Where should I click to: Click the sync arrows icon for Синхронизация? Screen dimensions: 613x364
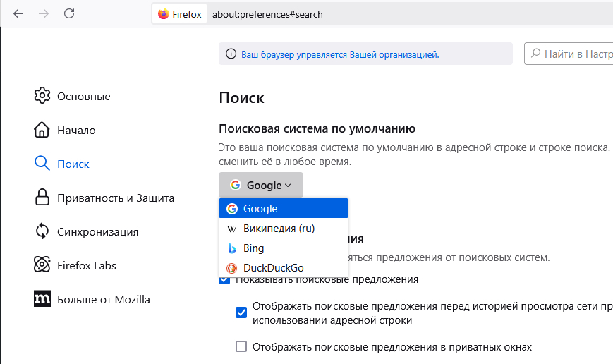[x=42, y=231]
